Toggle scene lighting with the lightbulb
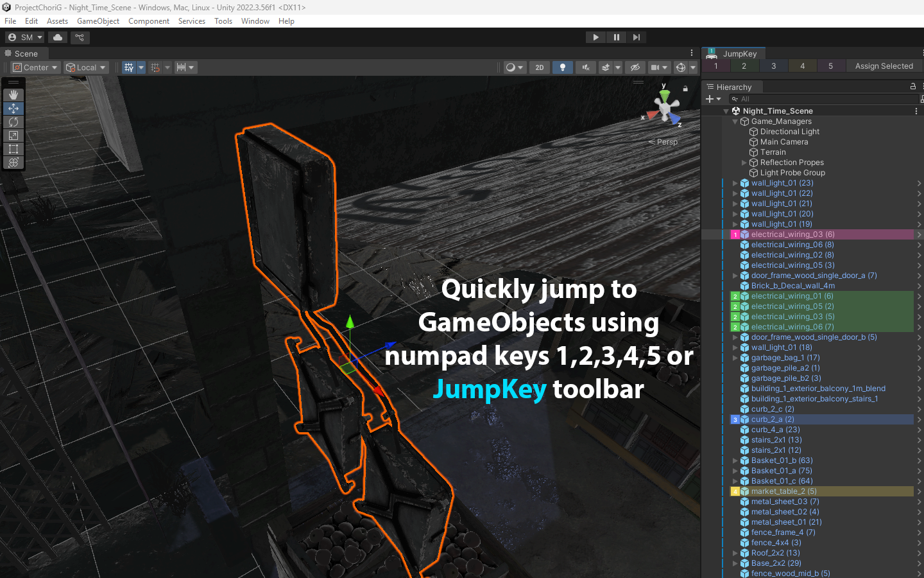The image size is (924, 578). (563, 67)
